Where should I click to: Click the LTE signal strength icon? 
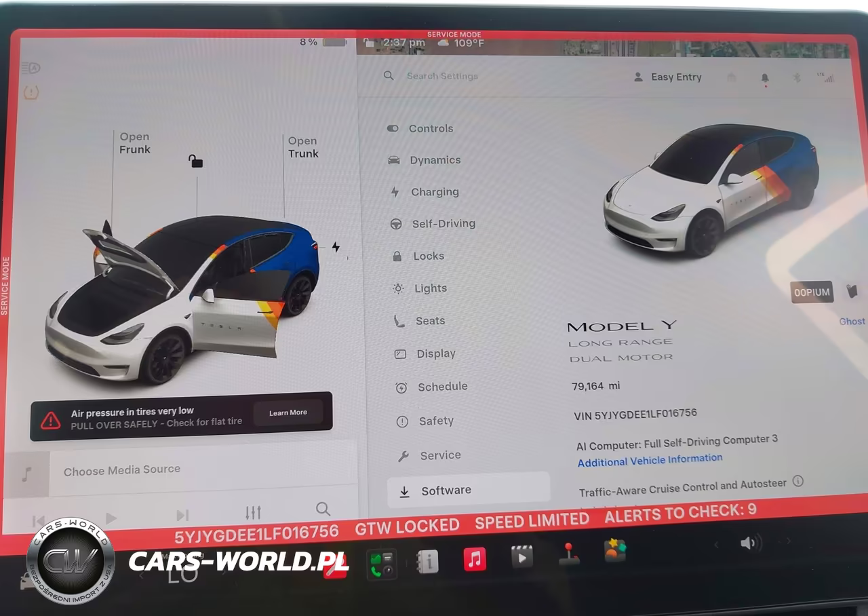tap(826, 77)
